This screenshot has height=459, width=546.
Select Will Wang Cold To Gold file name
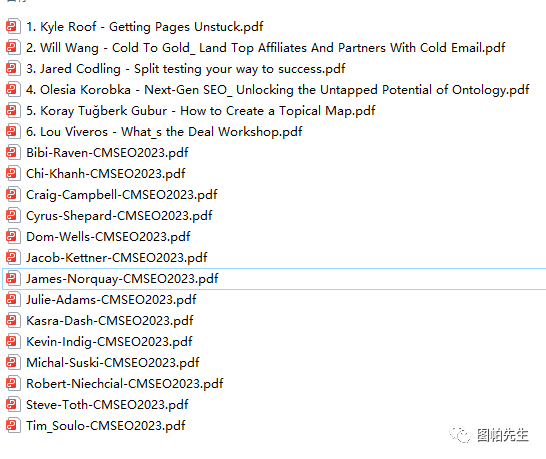coord(266,48)
